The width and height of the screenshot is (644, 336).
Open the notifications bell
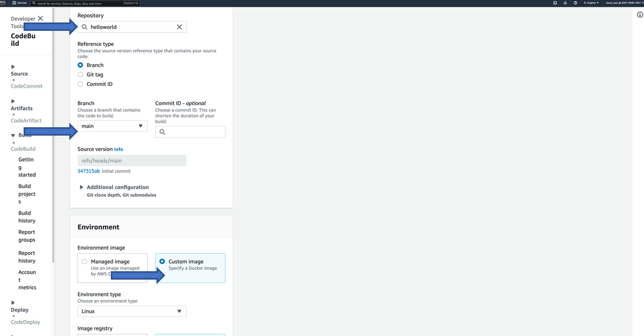tap(565, 3)
